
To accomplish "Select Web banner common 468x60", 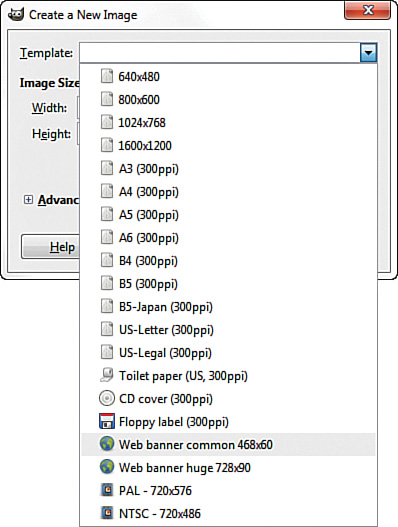I will pos(228,444).
